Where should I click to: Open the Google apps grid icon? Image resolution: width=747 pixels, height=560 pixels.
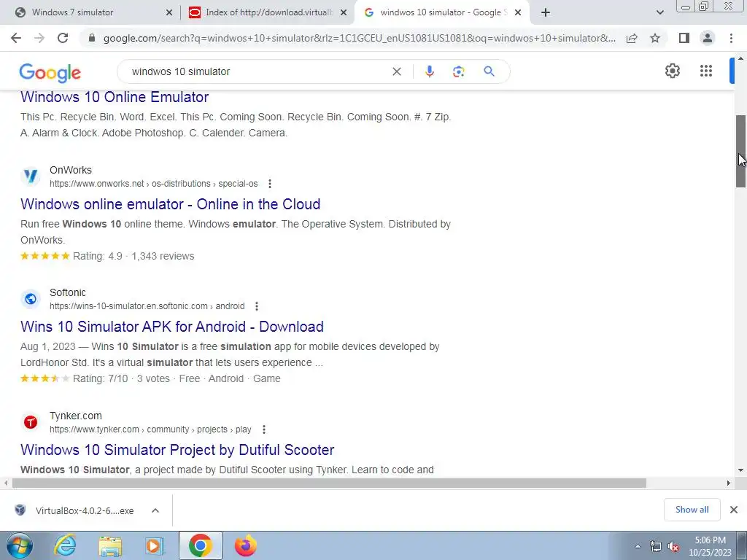706,71
